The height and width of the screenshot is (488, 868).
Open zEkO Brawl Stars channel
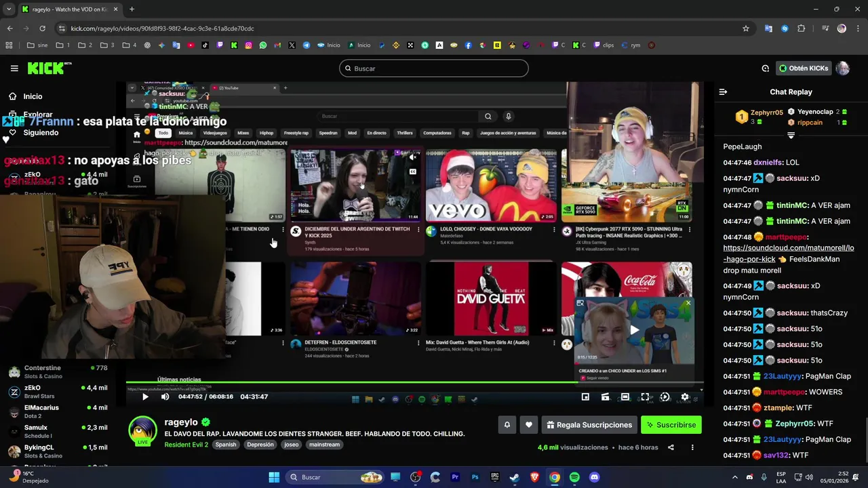(58, 392)
